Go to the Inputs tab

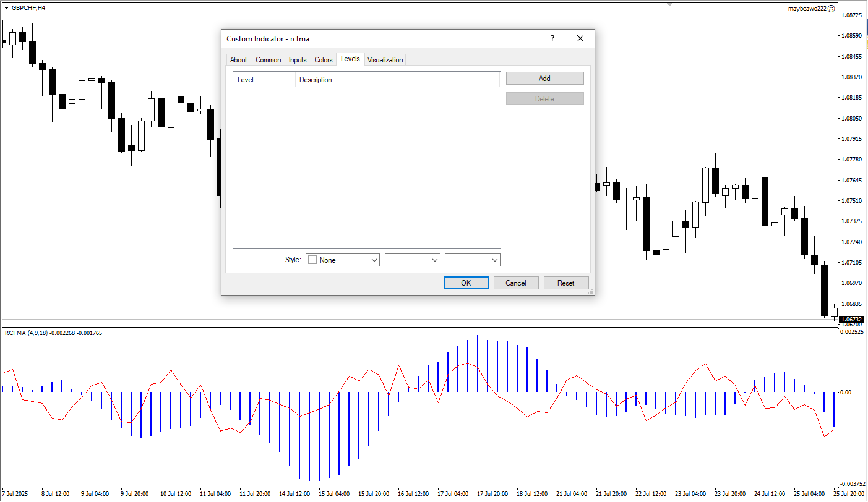(298, 60)
